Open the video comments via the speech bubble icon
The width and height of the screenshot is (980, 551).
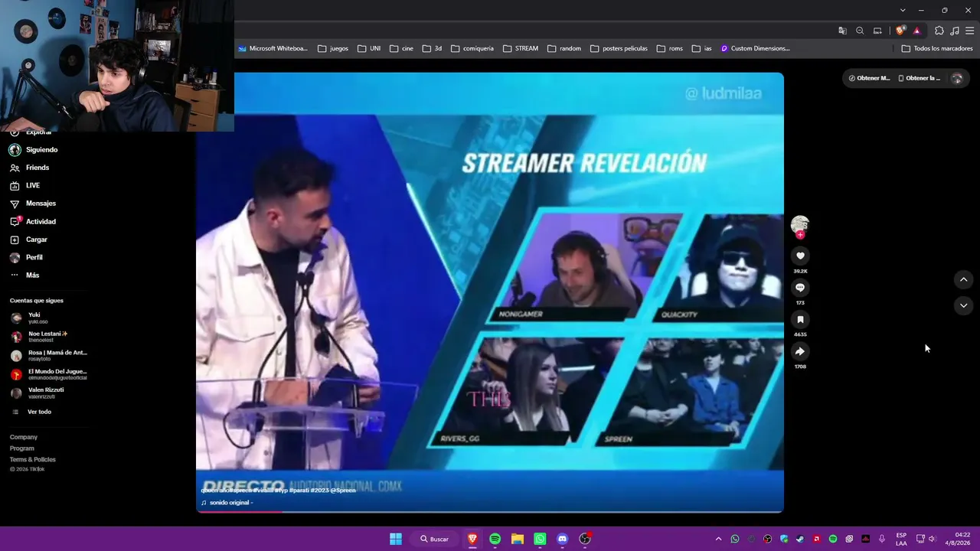pyautogui.click(x=800, y=288)
